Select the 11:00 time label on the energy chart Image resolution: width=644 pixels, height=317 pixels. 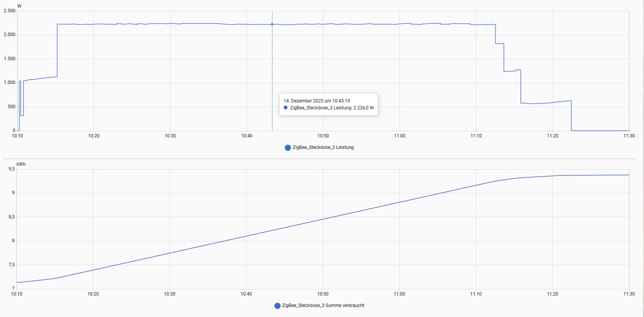point(399,294)
